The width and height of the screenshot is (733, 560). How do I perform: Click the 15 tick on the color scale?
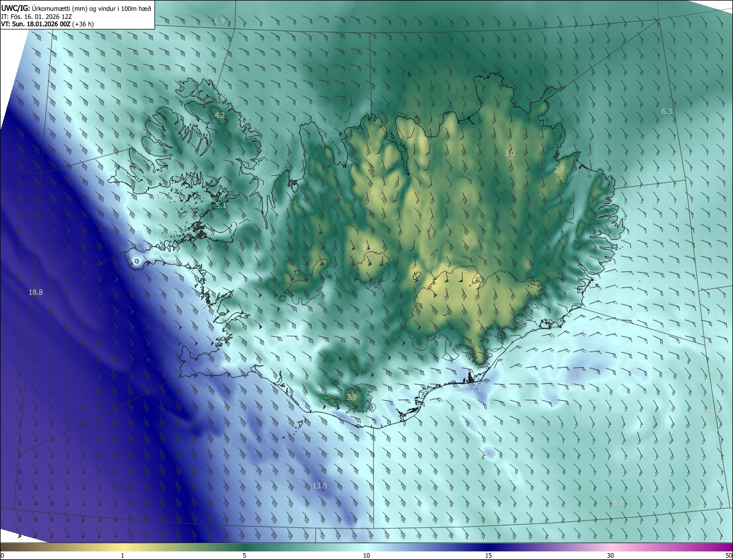(x=488, y=555)
